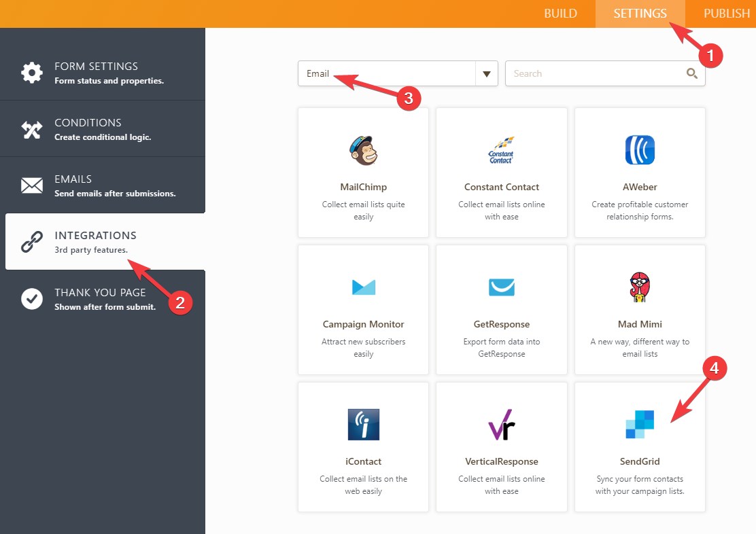
Task: Switch to the BUILD tab
Action: tap(560, 14)
